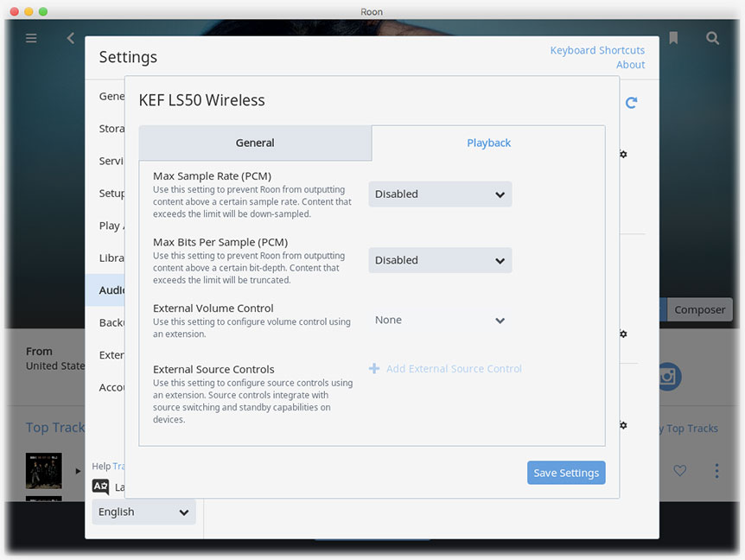The image size is (745, 560).
Task: Open the Top Tracks heading link
Action: click(55, 428)
